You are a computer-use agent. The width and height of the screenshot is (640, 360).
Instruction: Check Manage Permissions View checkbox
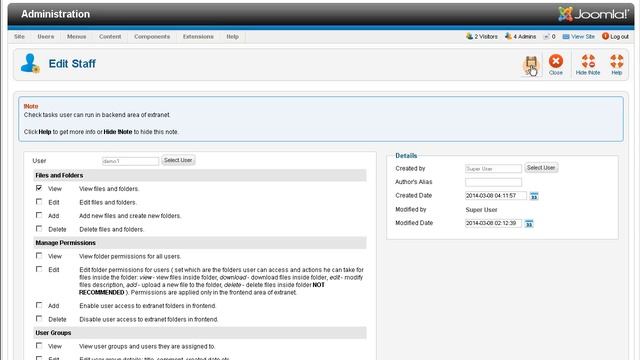coord(39,256)
